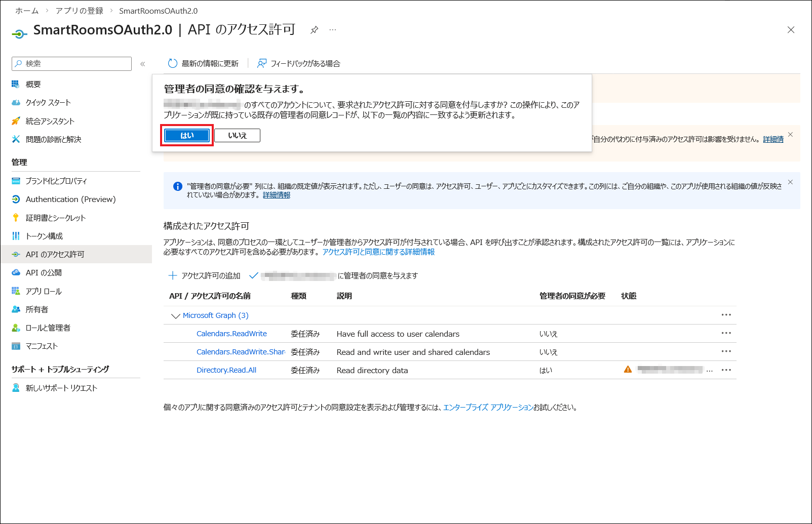Screen dimensions: 812x524
Task: Select 証明書とシークレット in the sidebar
Action: click(x=56, y=218)
